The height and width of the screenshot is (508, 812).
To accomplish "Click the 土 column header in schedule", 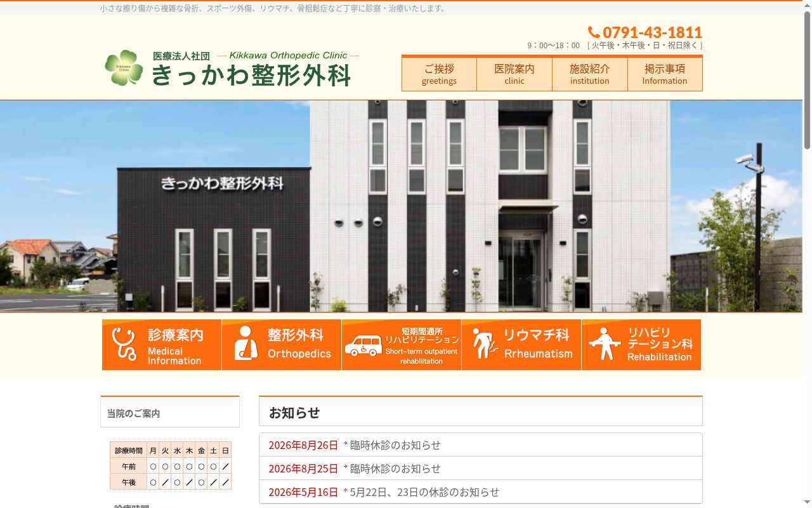I will click(x=213, y=450).
